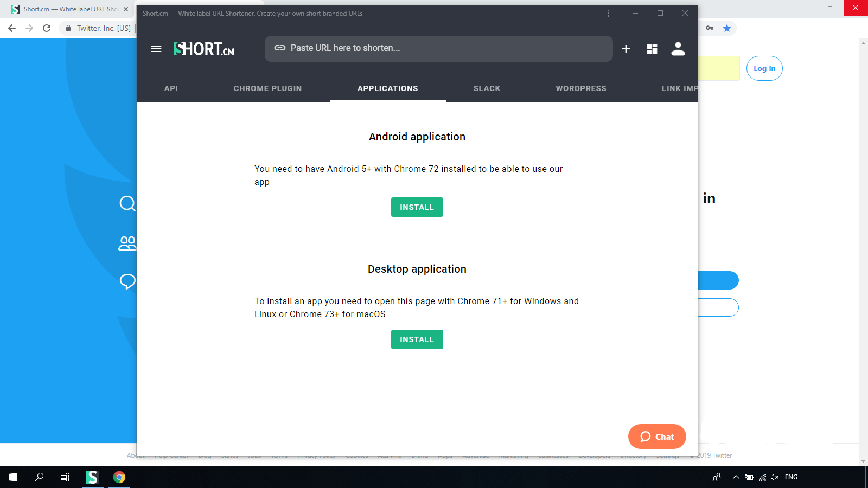This screenshot has width=868, height=488.
Task: Click INSTALL under Android application
Action: 417,207
